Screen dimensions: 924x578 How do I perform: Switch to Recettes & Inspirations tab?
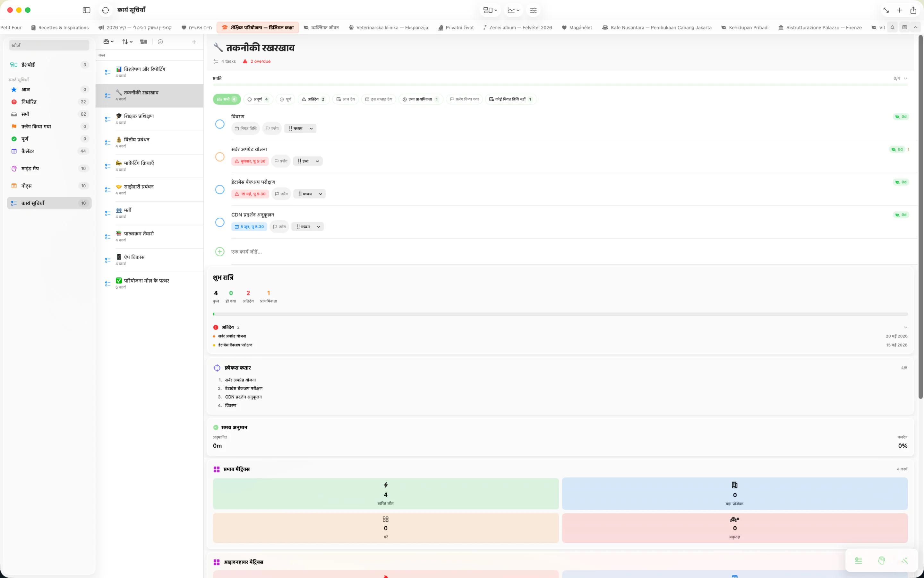point(60,28)
